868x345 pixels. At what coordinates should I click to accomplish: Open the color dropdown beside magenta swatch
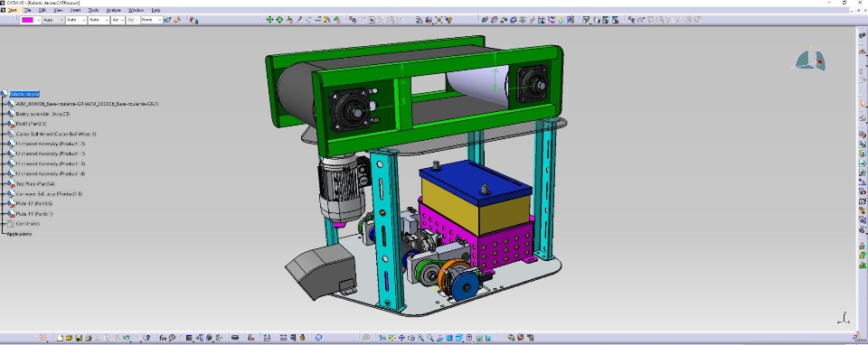point(38,20)
